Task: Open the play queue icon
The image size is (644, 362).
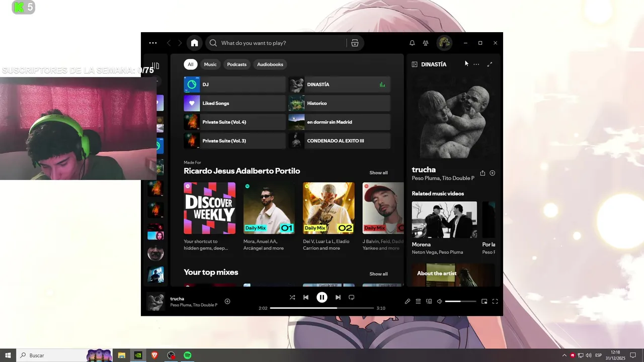Action: click(418, 301)
